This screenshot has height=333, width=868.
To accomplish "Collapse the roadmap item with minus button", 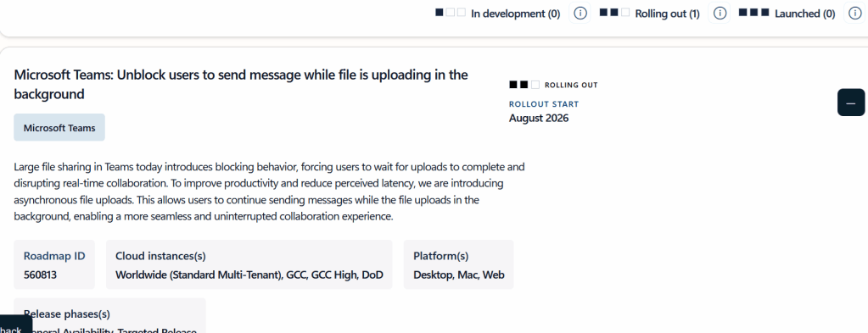I will (x=851, y=103).
